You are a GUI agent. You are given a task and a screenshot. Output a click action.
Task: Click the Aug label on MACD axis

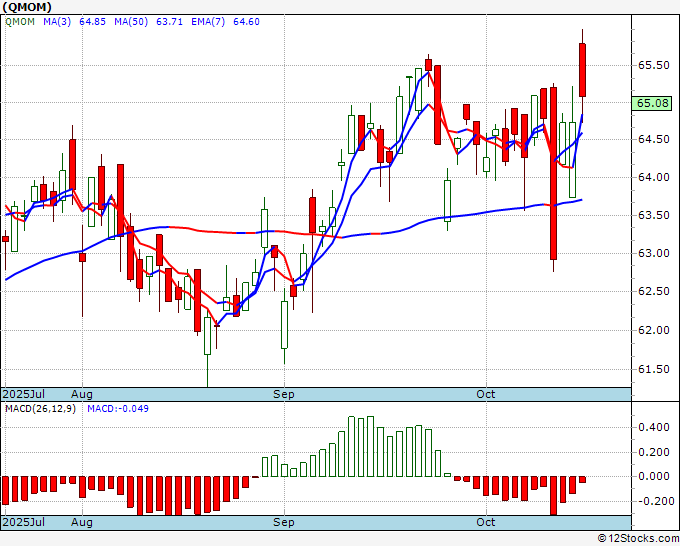pyautogui.click(x=82, y=522)
